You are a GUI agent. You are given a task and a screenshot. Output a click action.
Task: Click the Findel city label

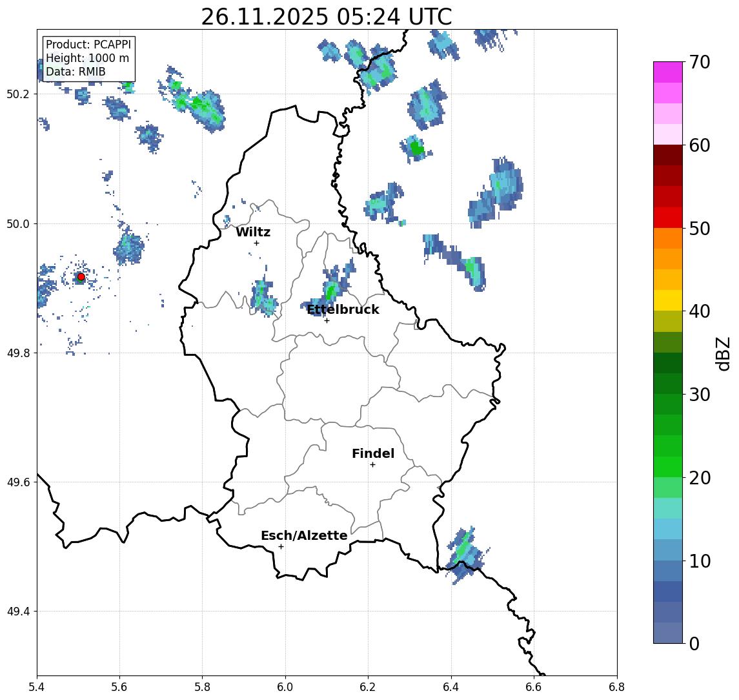373,453
